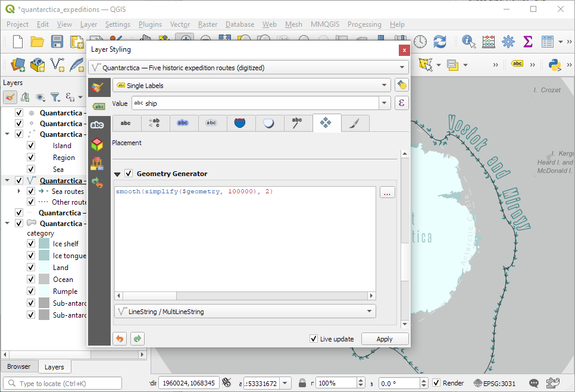575x392 pixels.
Task: Open label Buffer settings tab
Action: (x=183, y=123)
